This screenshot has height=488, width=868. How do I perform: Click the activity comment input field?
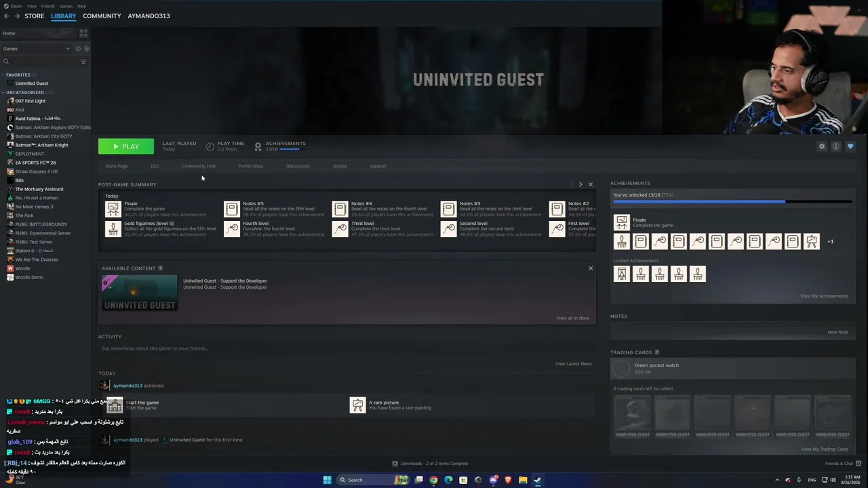(x=347, y=348)
